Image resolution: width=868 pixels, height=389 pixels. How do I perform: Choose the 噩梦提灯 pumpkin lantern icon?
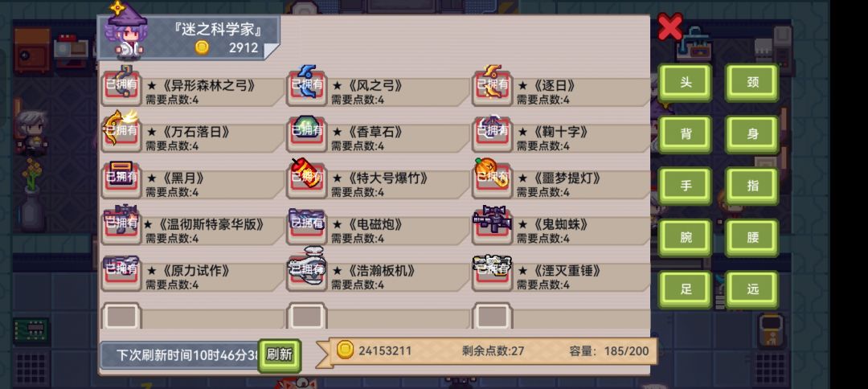[492, 177]
